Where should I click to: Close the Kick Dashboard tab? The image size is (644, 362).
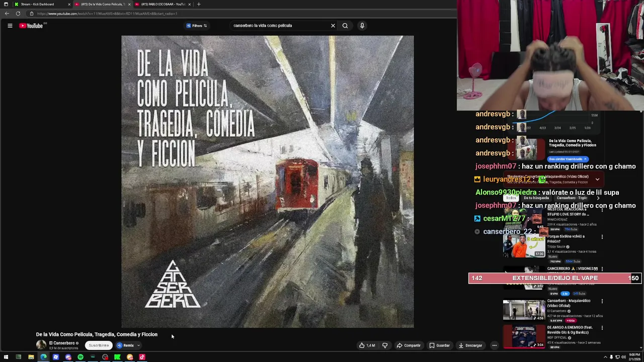tap(69, 4)
